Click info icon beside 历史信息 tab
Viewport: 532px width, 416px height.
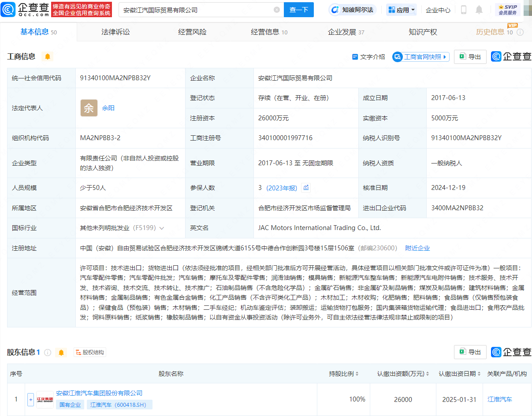coord(520,32)
